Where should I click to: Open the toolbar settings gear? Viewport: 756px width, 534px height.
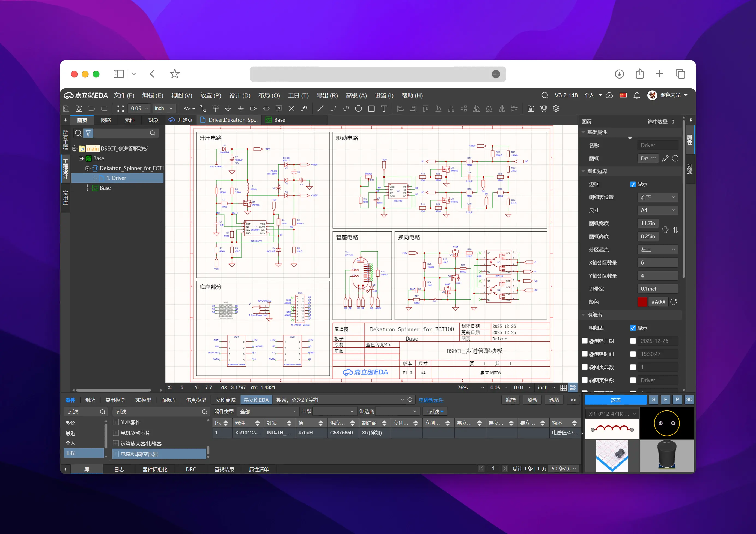(556, 109)
